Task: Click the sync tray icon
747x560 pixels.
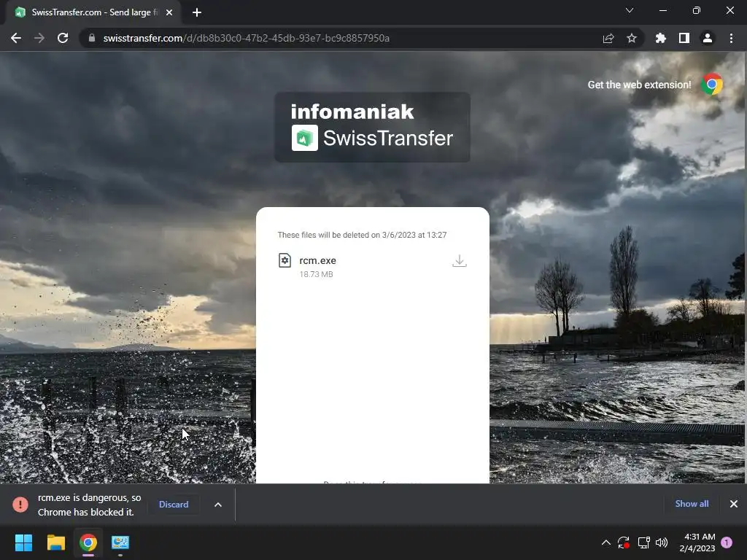Action: pyautogui.click(x=624, y=542)
